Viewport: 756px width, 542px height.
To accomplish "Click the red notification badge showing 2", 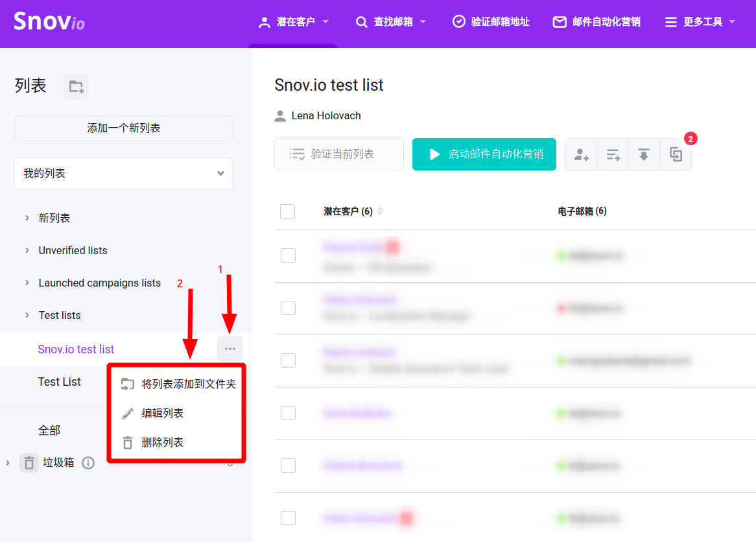I will pos(691,139).
